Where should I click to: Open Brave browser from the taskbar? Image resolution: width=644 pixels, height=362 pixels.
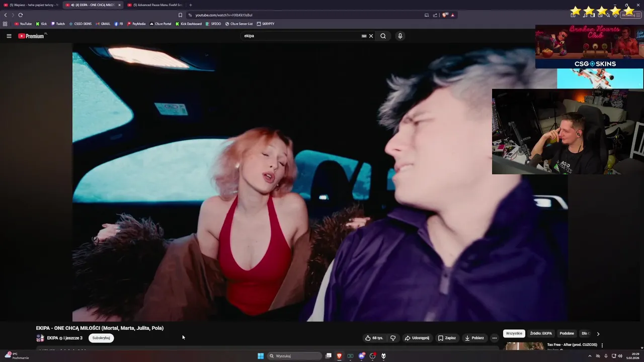(339, 356)
